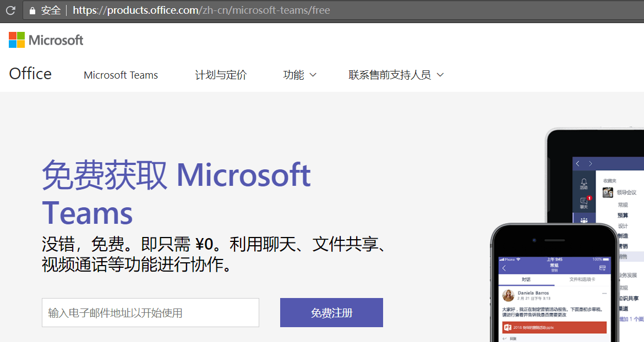The width and height of the screenshot is (644, 342).
Task: Click the 免费获取 Microsoft Teams heading
Action: [177, 194]
